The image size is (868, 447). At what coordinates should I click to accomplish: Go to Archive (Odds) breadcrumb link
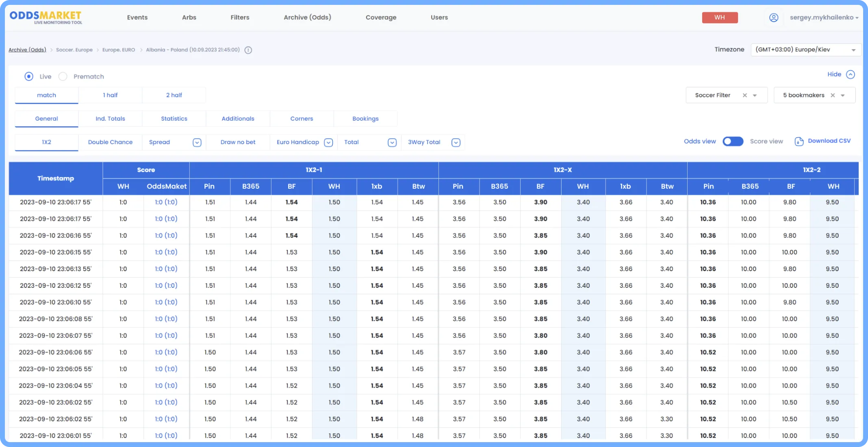[x=27, y=50]
